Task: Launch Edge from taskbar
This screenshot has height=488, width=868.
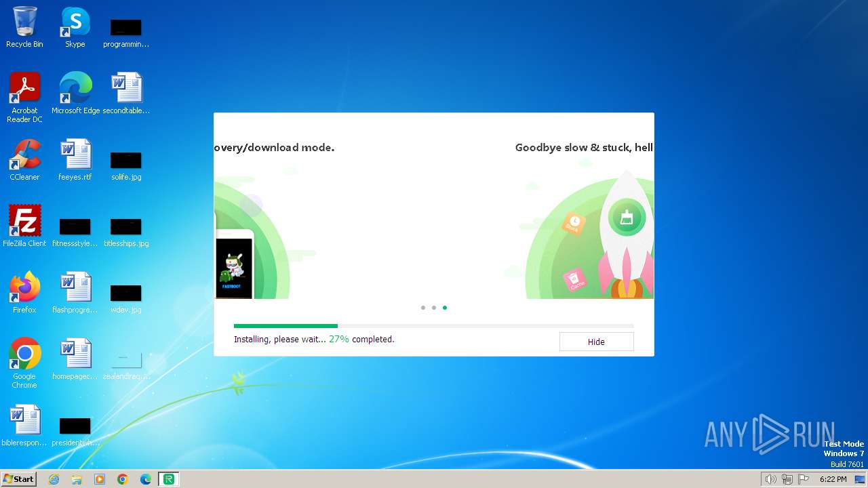Action: (x=146, y=479)
